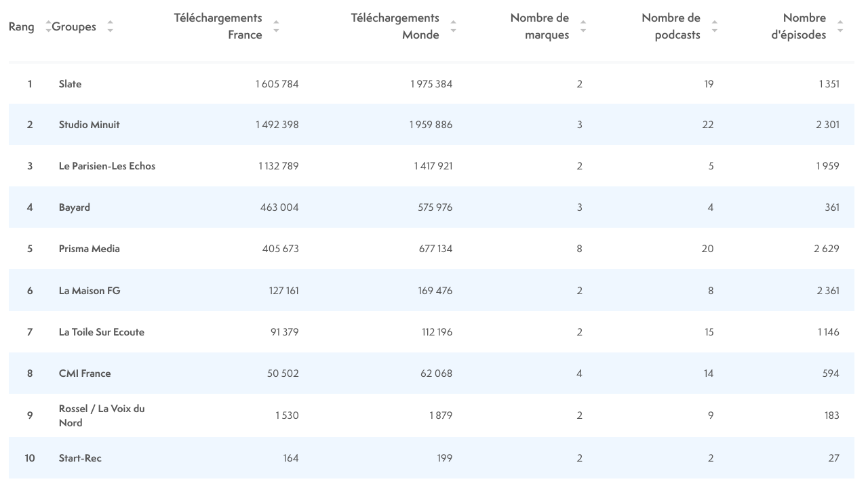Select the Slate group row

70,84
